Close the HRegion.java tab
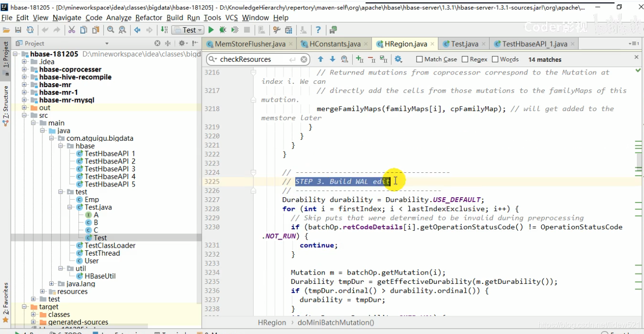Screen dimensions: 644x334 432,44
